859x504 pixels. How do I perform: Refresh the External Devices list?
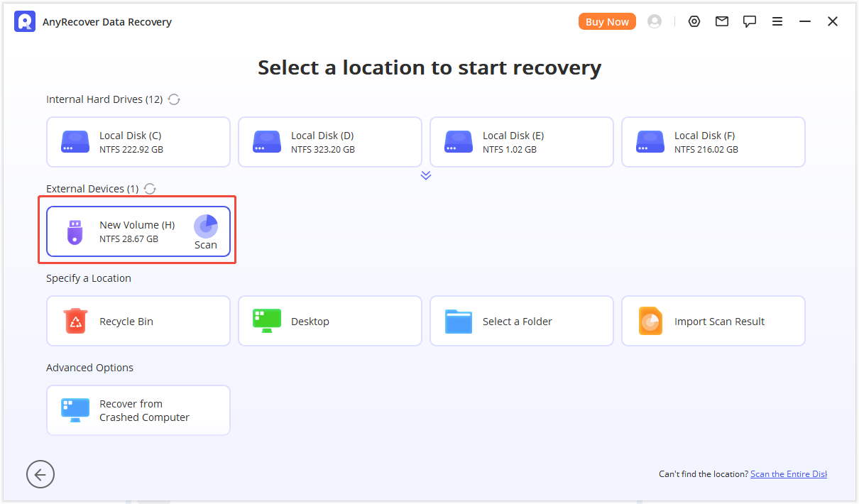[x=149, y=189]
